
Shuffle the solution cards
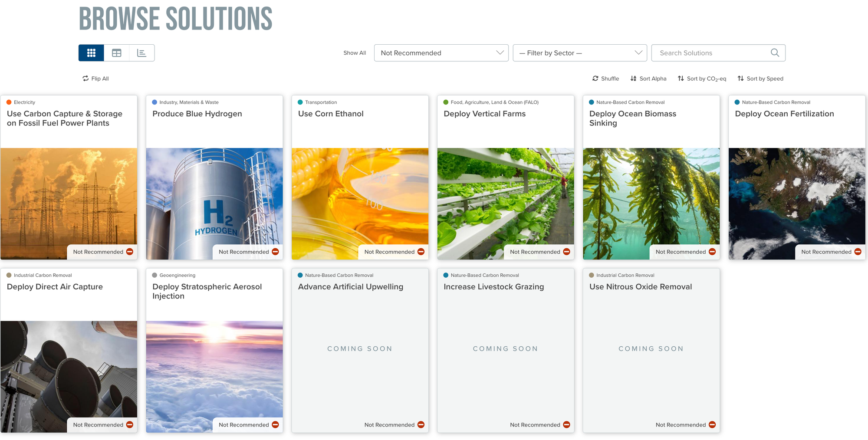click(605, 79)
